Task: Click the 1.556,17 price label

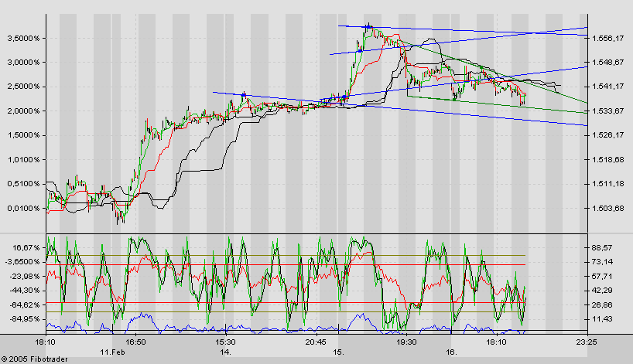Action: click(607, 39)
